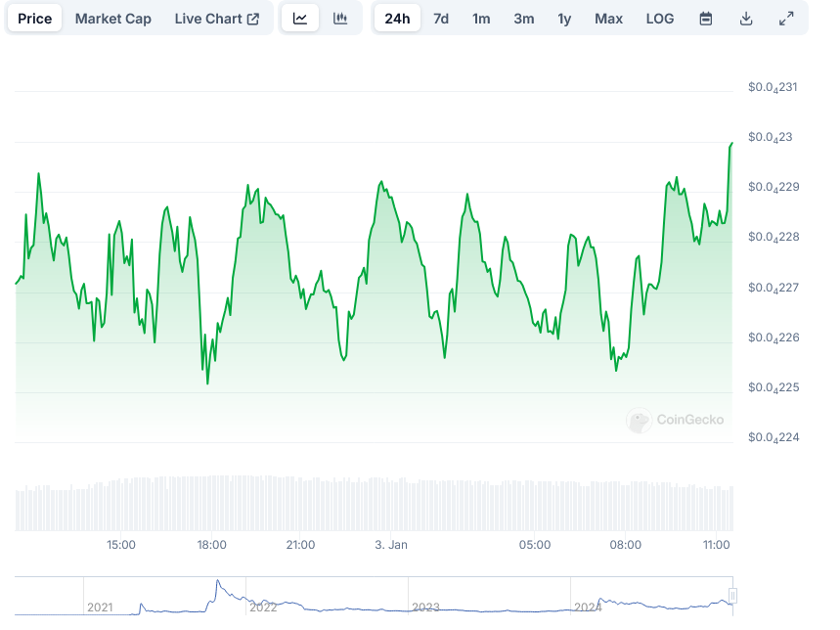Switch to the Market Cap tab
This screenshot has width=840, height=630.
point(113,19)
